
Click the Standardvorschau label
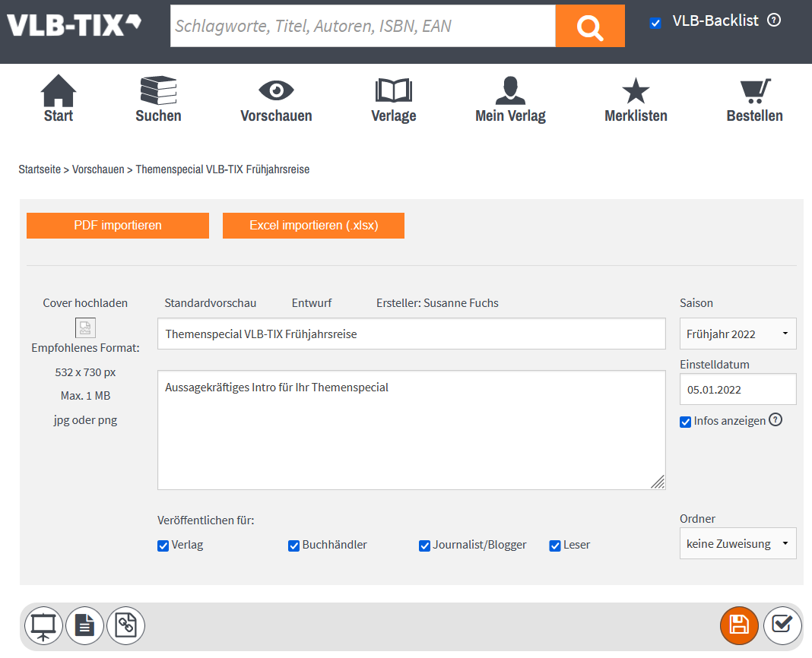211,303
